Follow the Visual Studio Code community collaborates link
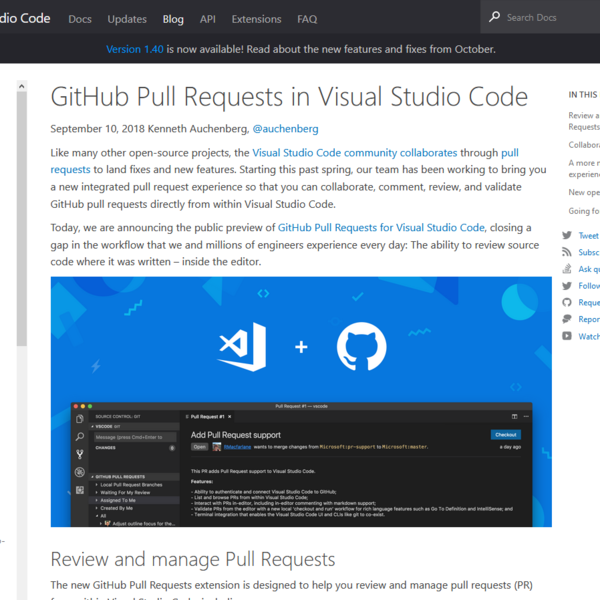The image size is (600, 600). [355, 153]
